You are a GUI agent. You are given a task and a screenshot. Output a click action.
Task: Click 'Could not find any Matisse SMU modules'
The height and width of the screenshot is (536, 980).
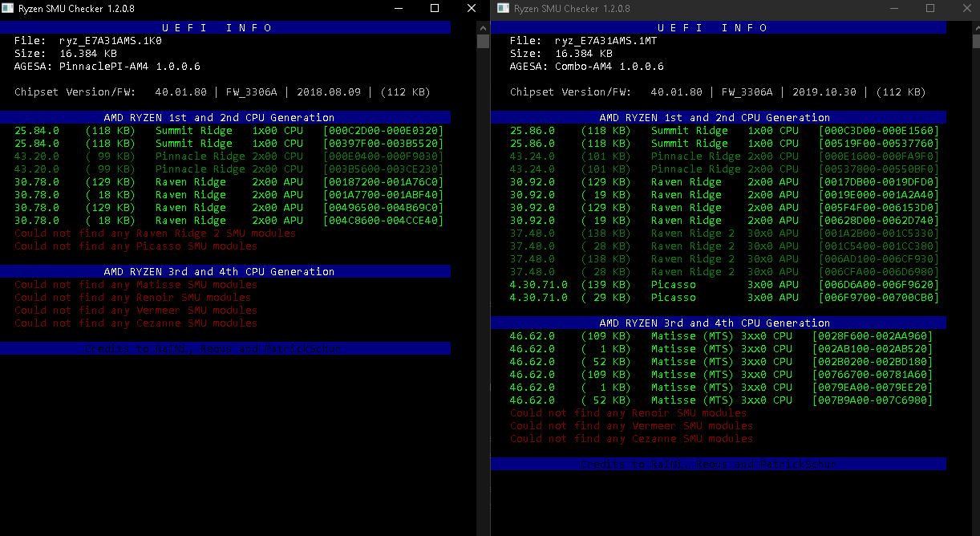(136, 284)
